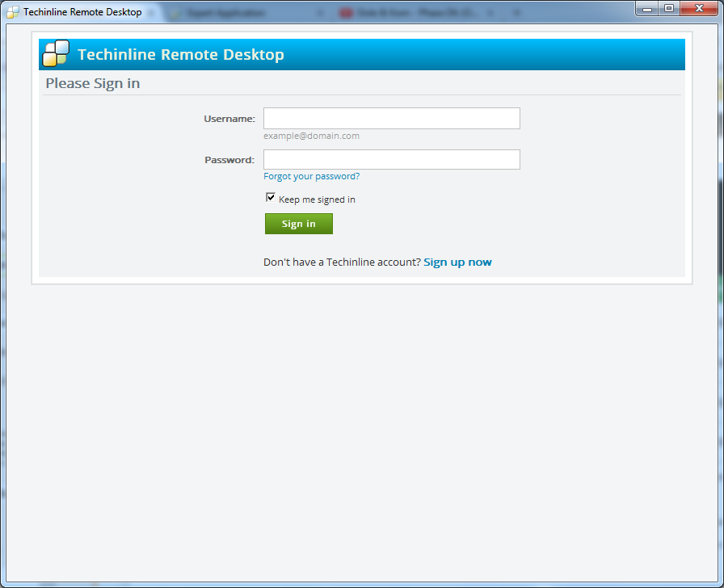The height and width of the screenshot is (588, 724).
Task: Open the "Forgot your password?" link
Action: (311, 175)
